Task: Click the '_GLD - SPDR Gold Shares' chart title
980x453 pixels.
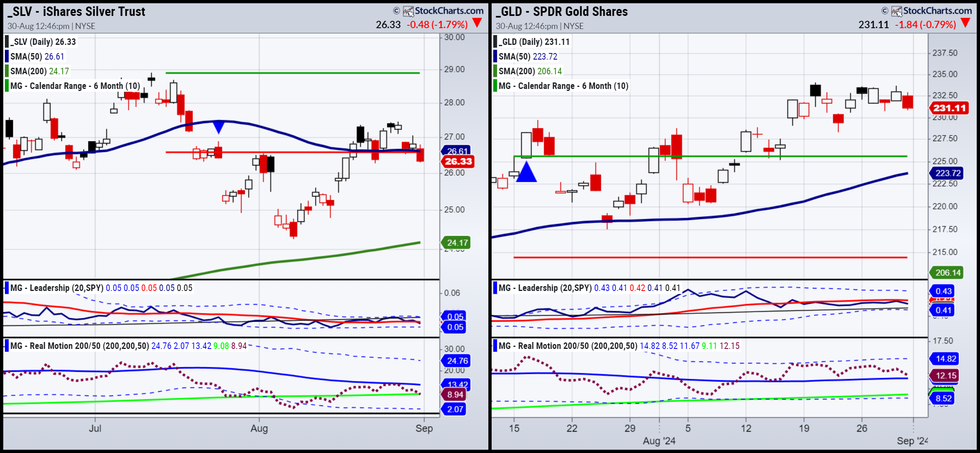Action: click(562, 11)
